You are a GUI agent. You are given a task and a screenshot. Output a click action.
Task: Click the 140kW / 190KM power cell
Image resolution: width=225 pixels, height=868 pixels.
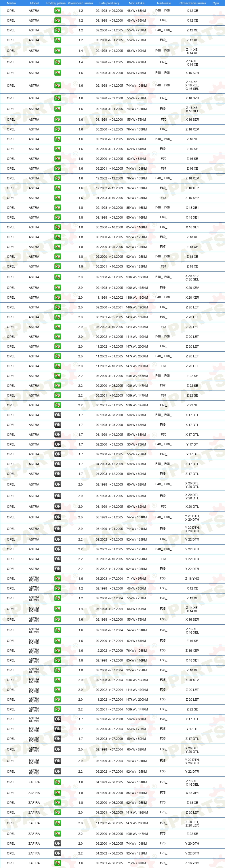coord(136,307)
